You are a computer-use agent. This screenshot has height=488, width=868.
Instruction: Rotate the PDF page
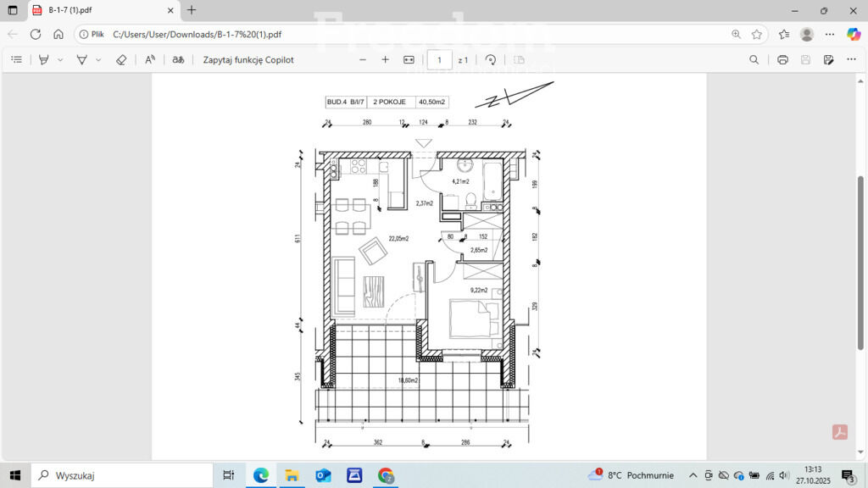pyautogui.click(x=491, y=60)
